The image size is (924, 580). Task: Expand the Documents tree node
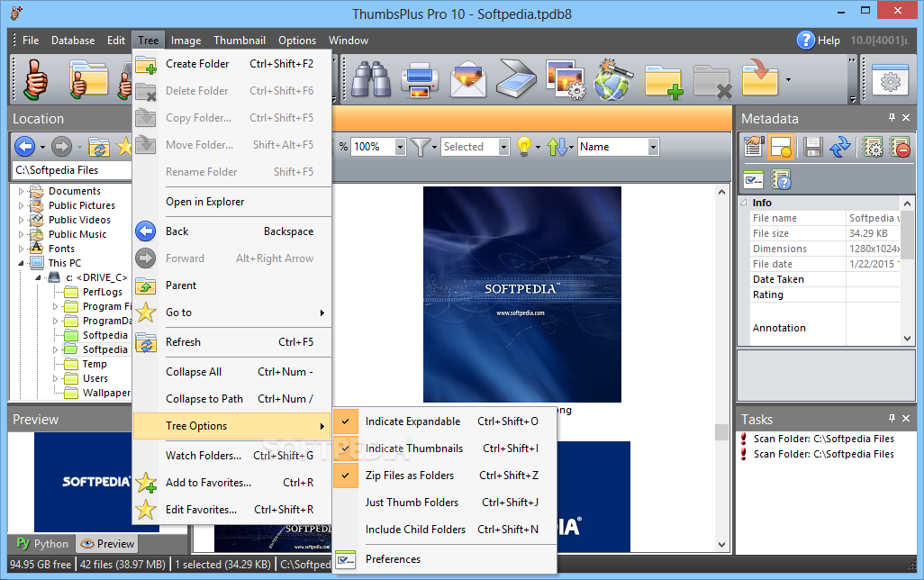(22, 191)
